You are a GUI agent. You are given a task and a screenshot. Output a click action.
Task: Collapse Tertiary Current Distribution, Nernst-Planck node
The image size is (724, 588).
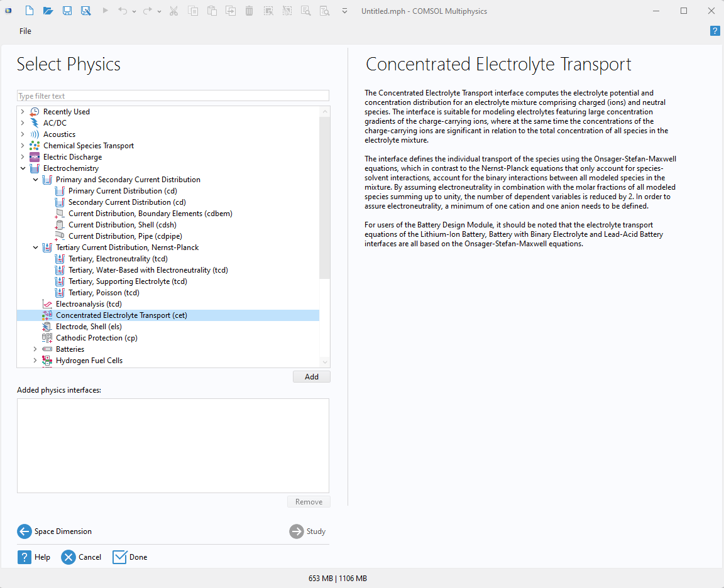35,248
